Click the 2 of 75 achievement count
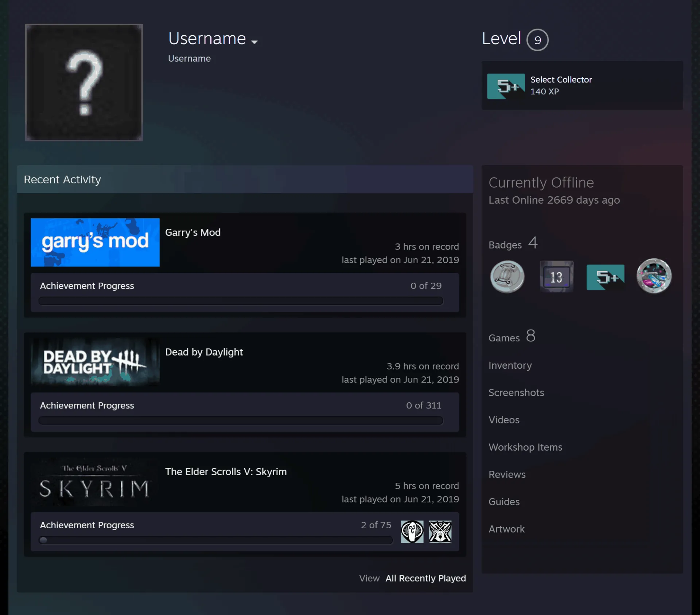 pyautogui.click(x=376, y=525)
